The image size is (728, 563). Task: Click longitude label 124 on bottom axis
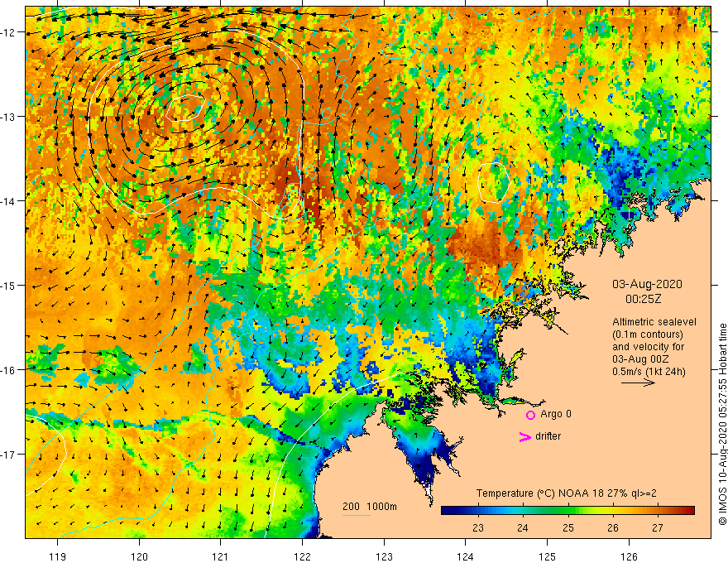coord(466,556)
